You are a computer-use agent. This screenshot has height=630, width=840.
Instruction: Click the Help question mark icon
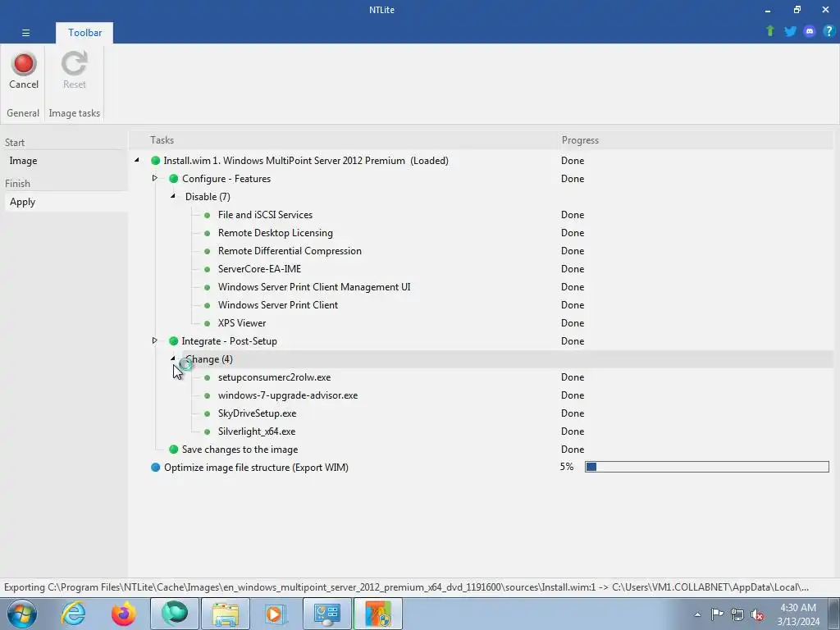click(829, 31)
